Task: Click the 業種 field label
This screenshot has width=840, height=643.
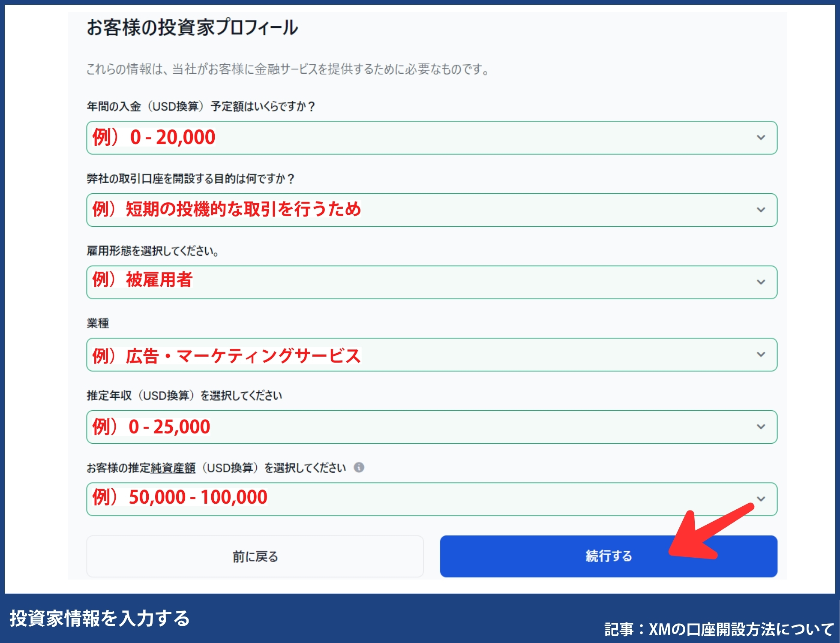Action: [98, 323]
